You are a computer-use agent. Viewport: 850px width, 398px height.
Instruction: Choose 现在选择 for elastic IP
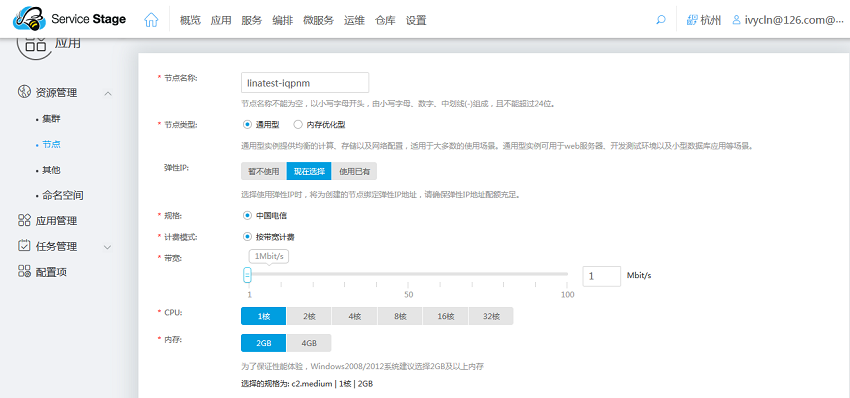point(309,171)
